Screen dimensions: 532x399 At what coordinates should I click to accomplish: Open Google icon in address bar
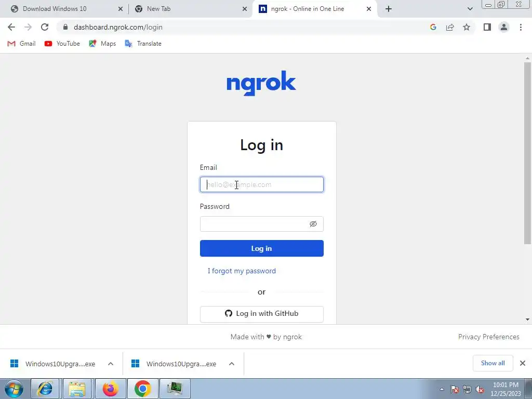(x=433, y=27)
